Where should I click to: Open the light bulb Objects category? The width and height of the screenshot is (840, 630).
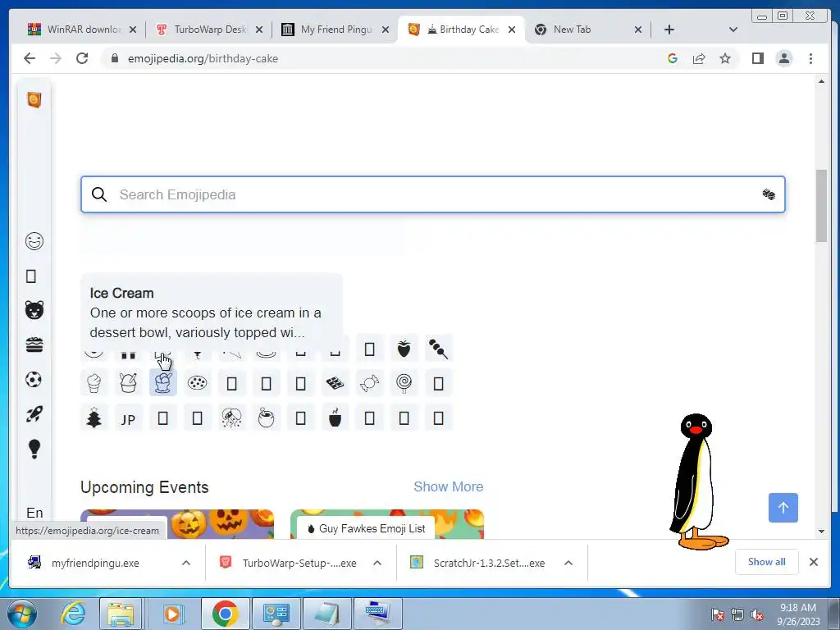pyautogui.click(x=34, y=449)
